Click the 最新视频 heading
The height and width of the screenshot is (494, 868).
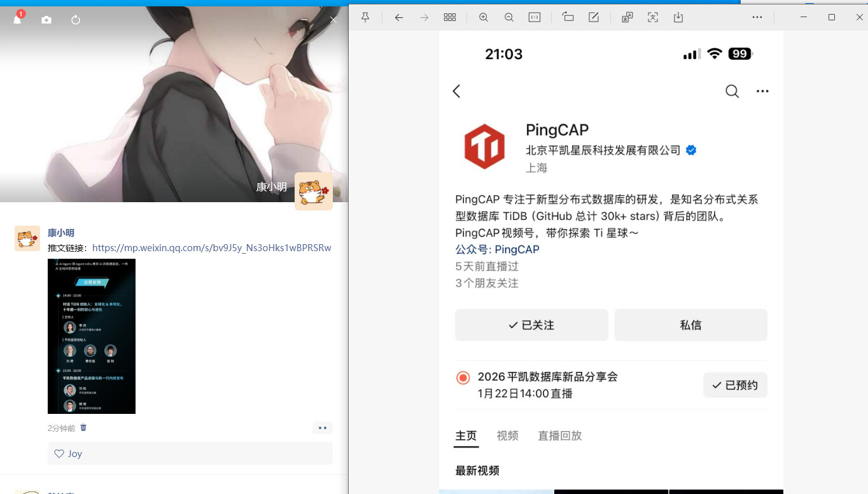tap(477, 470)
